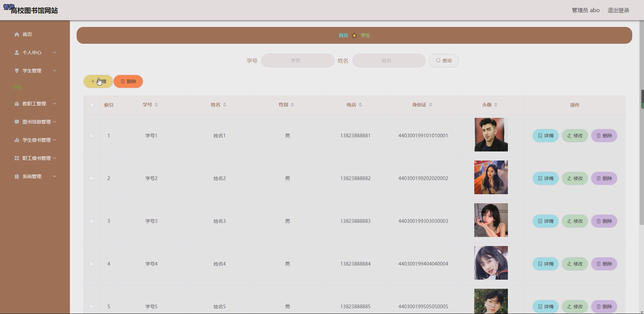Viewport: 644px width, 314px height.
Task: Click the bar chart icon beside 学生借书管理
Action: (x=17, y=140)
